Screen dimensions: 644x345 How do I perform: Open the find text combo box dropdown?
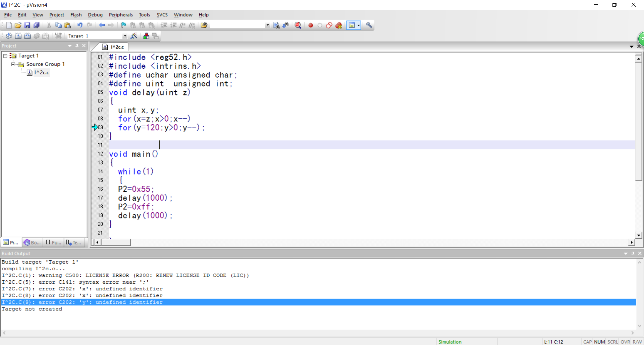click(267, 25)
